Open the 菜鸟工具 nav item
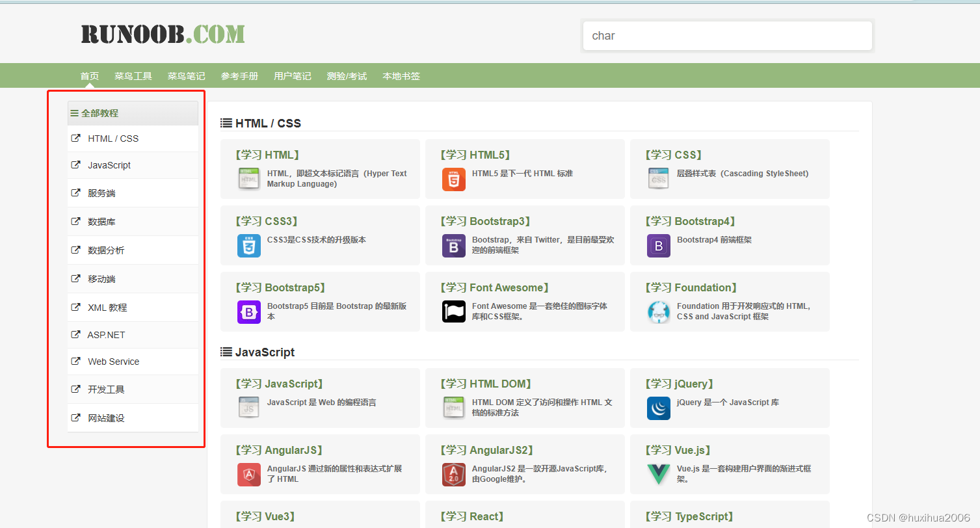Screen dimensions: 980x528 [x=133, y=76]
